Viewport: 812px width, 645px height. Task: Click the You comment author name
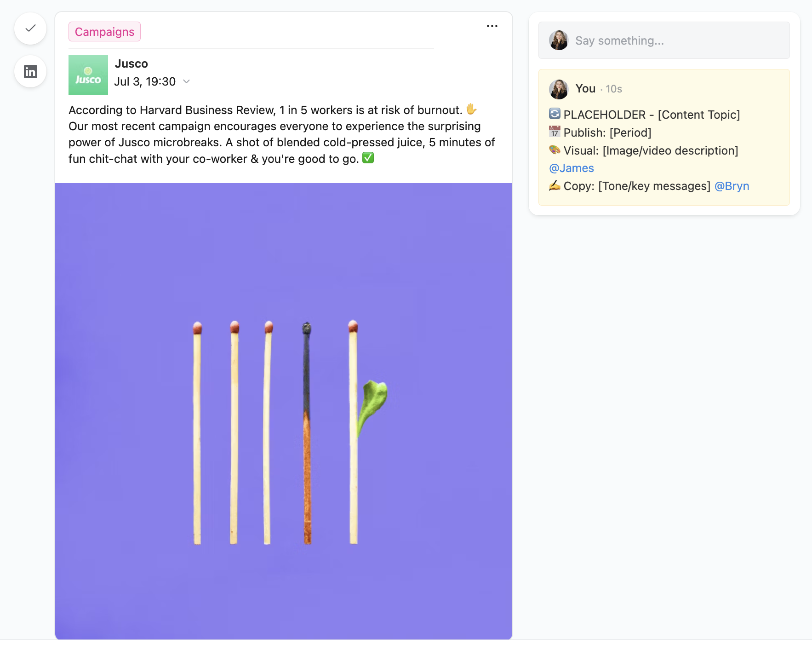[x=585, y=89]
